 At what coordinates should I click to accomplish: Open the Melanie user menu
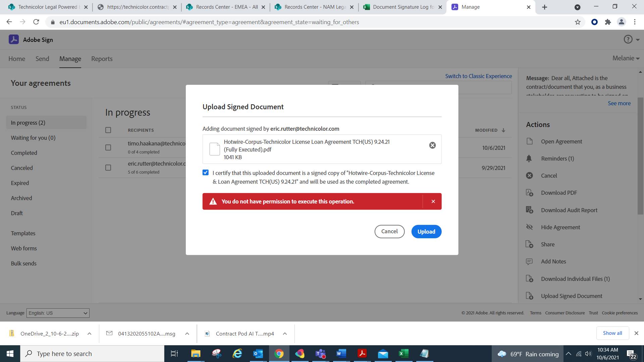(x=625, y=58)
